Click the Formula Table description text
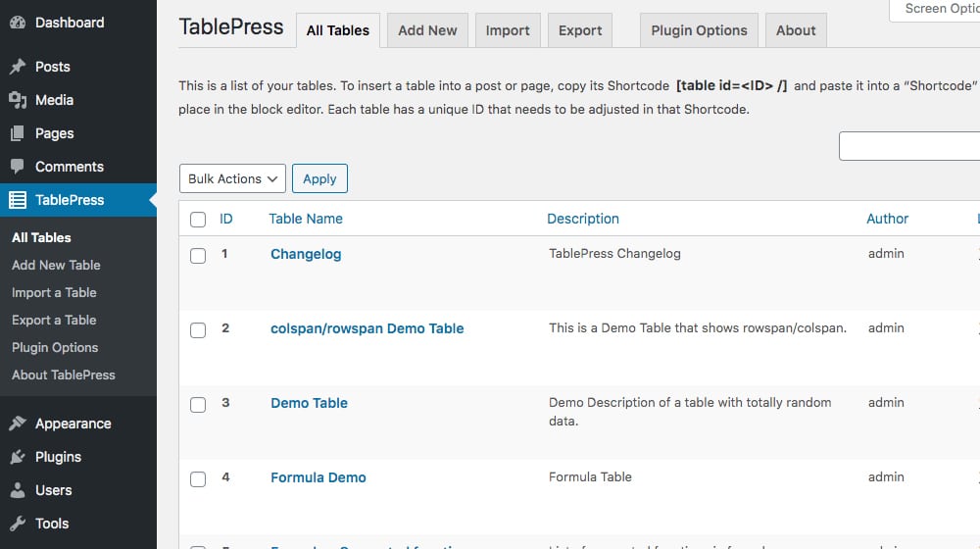The width and height of the screenshot is (980, 549). pos(590,477)
